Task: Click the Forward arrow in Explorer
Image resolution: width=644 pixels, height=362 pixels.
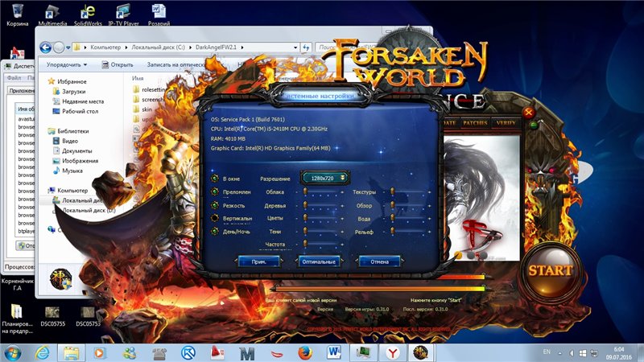Action: 59,47
